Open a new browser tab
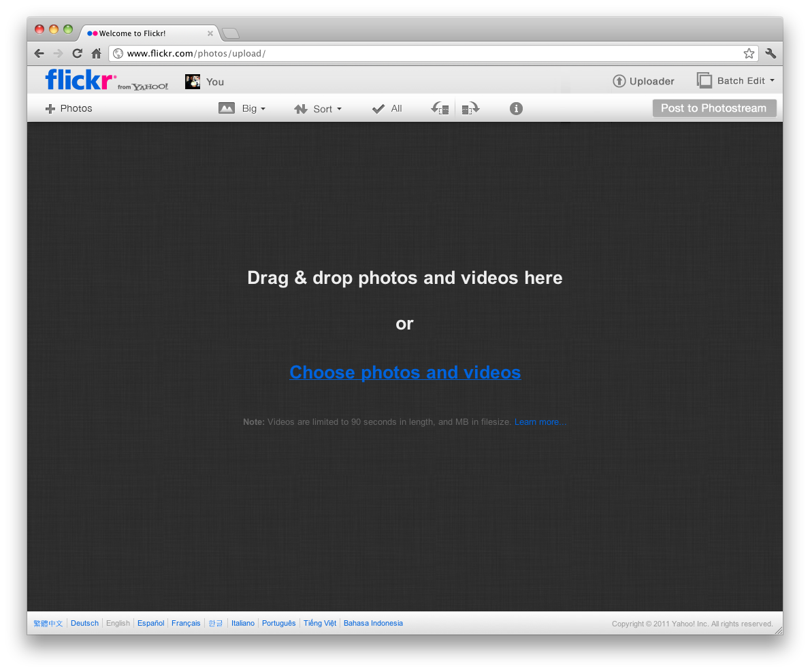810x672 pixels. (x=231, y=33)
